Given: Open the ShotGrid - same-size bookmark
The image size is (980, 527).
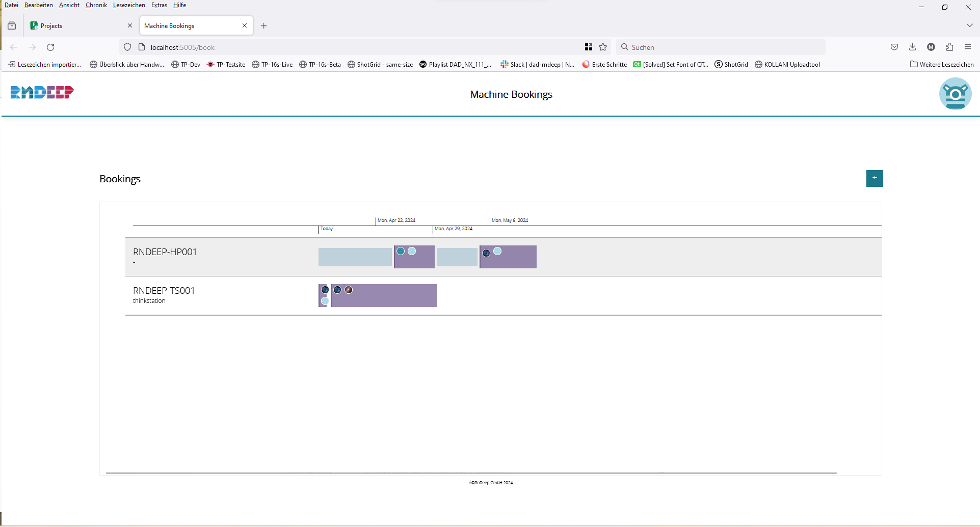Looking at the screenshot, I should pos(380,65).
